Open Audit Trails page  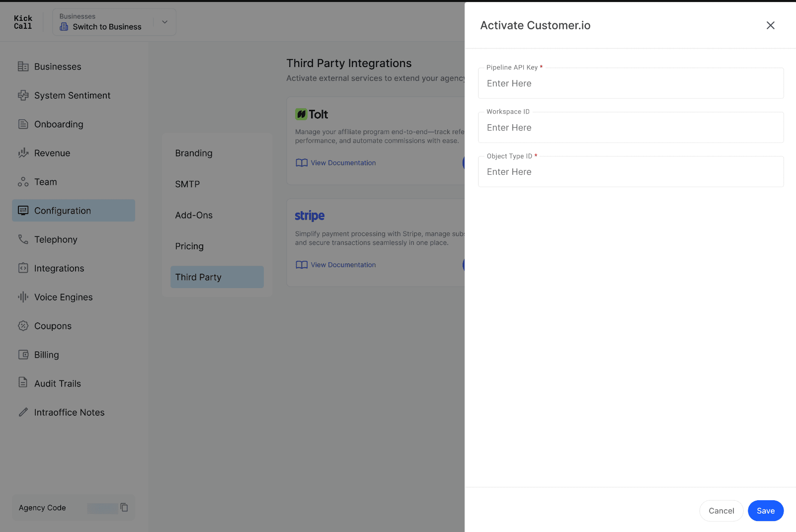click(74, 383)
